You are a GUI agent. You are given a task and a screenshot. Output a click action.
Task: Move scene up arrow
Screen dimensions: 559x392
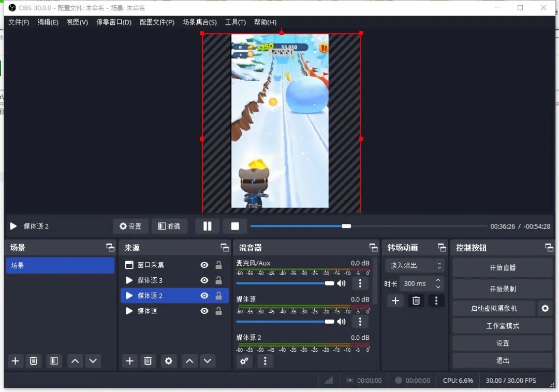point(75,361)
